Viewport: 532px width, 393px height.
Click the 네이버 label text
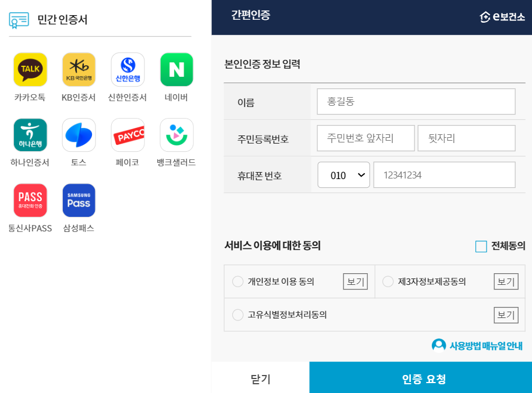tap(176, 98)
